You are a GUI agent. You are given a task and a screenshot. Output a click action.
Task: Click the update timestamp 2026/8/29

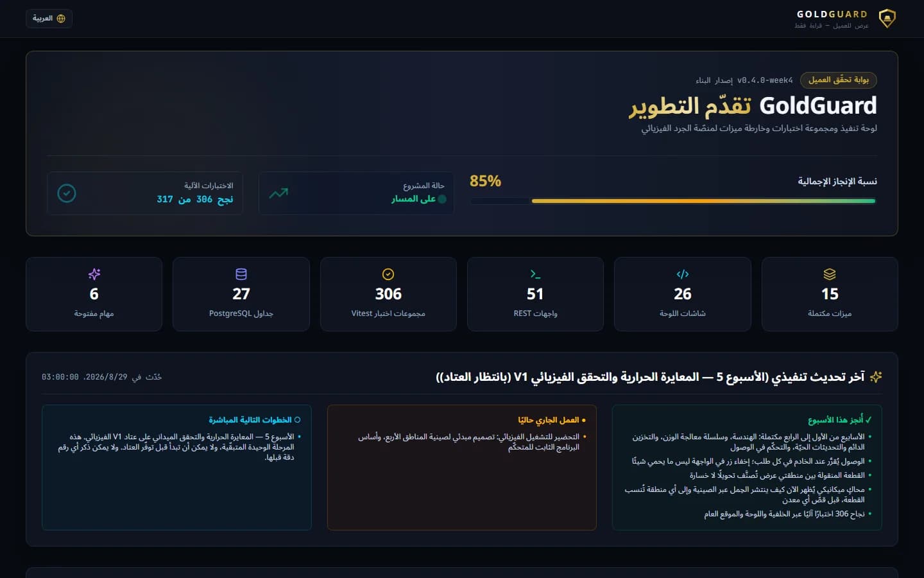pos(102,377)
